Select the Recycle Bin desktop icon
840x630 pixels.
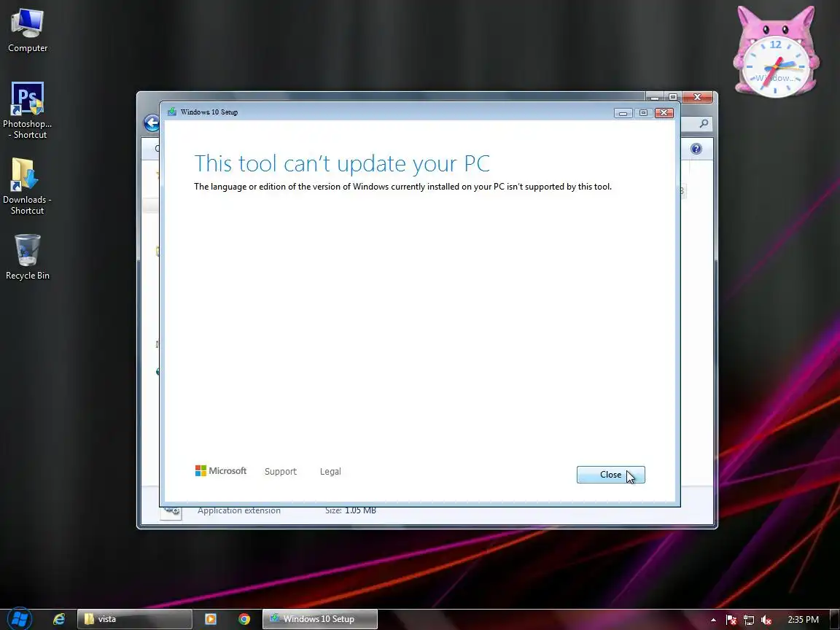point(27,257)
